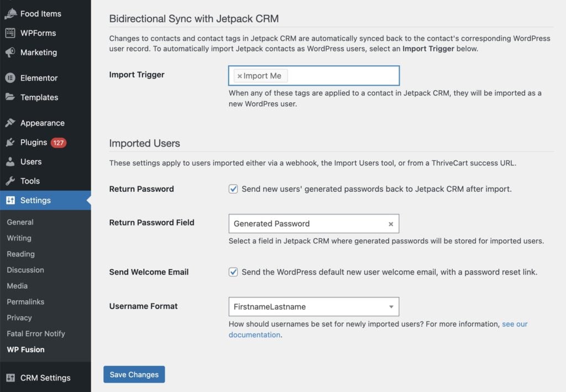This screenshot has width=566, height=392.
Task: Remove the Import Me tag
Action: tap(239, 76)
